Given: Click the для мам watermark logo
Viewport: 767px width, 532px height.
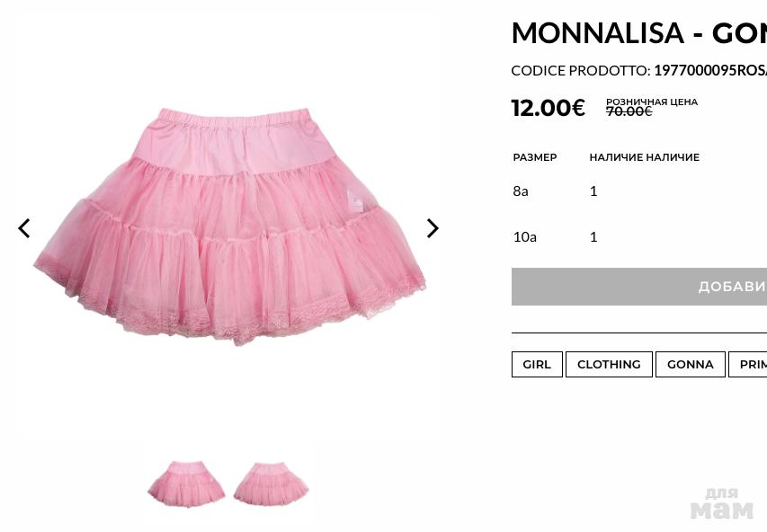Looking at the screenshot, I should [x=721, y=503].
